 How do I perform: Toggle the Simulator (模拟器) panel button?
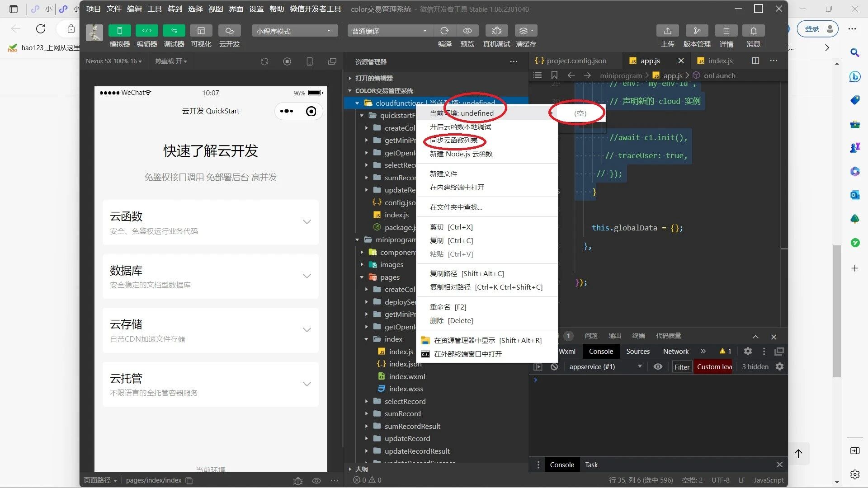point(119,31)
